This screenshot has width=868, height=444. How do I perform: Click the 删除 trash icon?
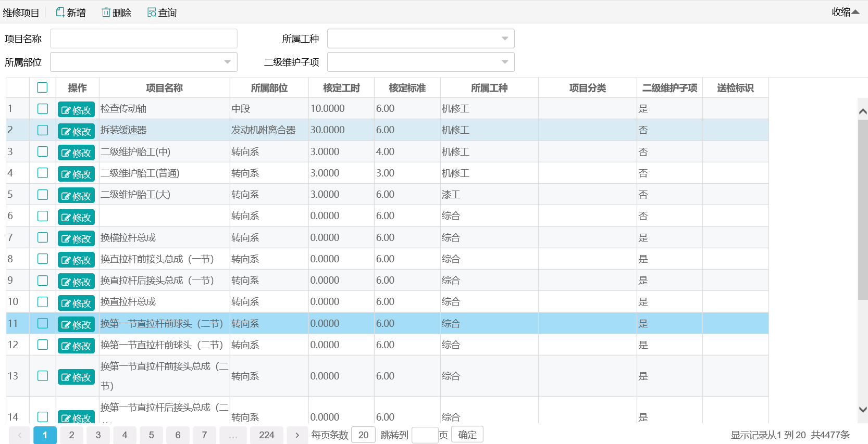tap(106, 12)
